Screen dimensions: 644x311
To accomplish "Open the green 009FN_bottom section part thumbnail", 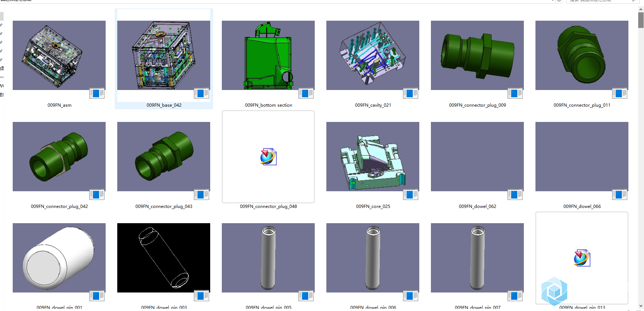I will click(268, 55).
